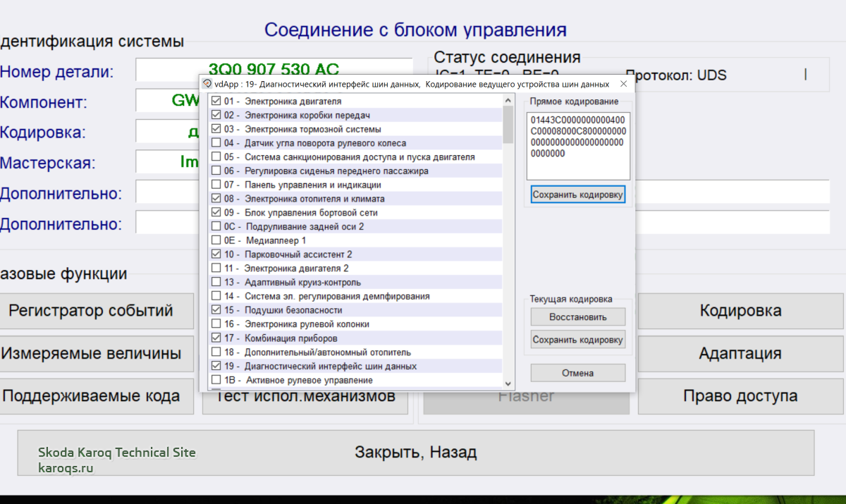This screenshot has height=504, width=846.
Task: Tick the 13 Адаптивный круиз-контроль checkbox
Action: [x=216, y=283]
